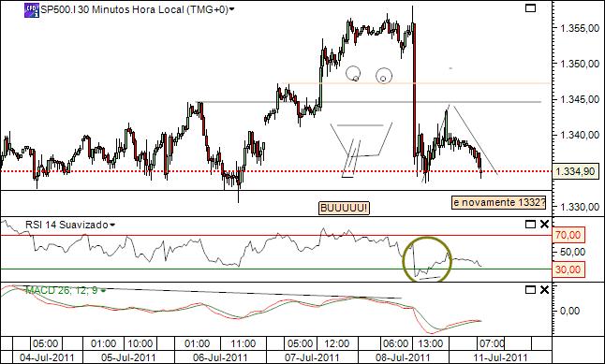Click the 1.330,00 price axis label

pos(580,207)
